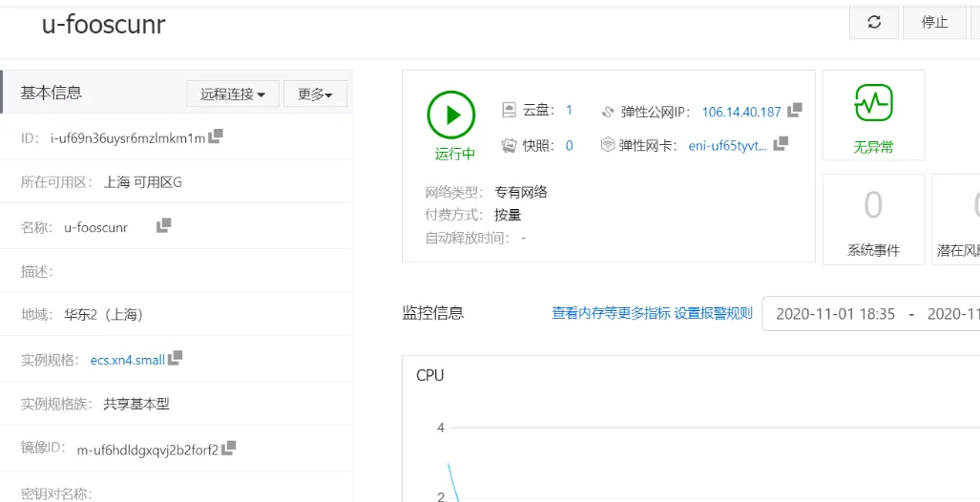This screenshot has width=980, height=502.
Task: Click the snapshot icon
Action: point(509,146)
